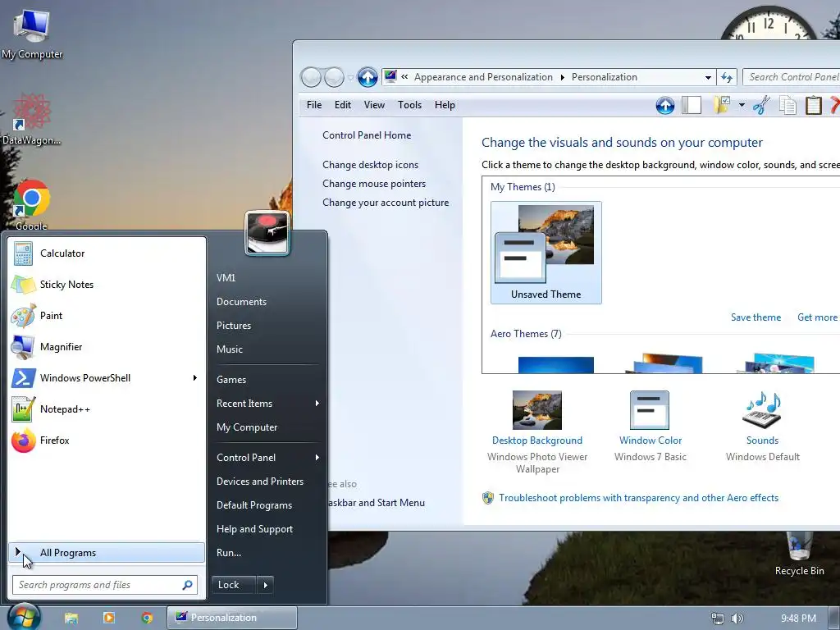Click Run... in the Start menu
This screenshot has width=840, height=630.
click(229, 553)
